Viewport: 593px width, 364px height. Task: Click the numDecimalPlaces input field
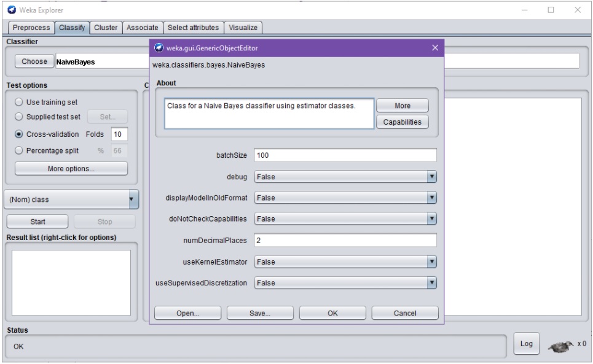345,240
